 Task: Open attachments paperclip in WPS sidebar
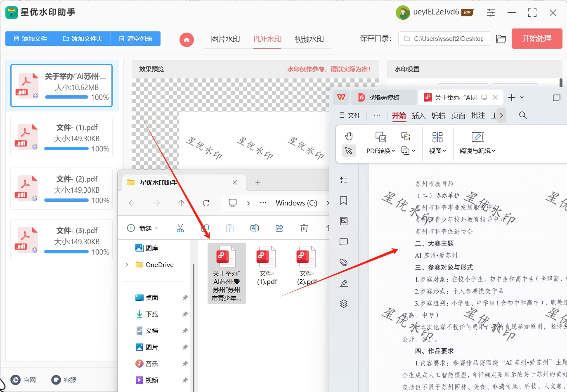pos(344,262)
